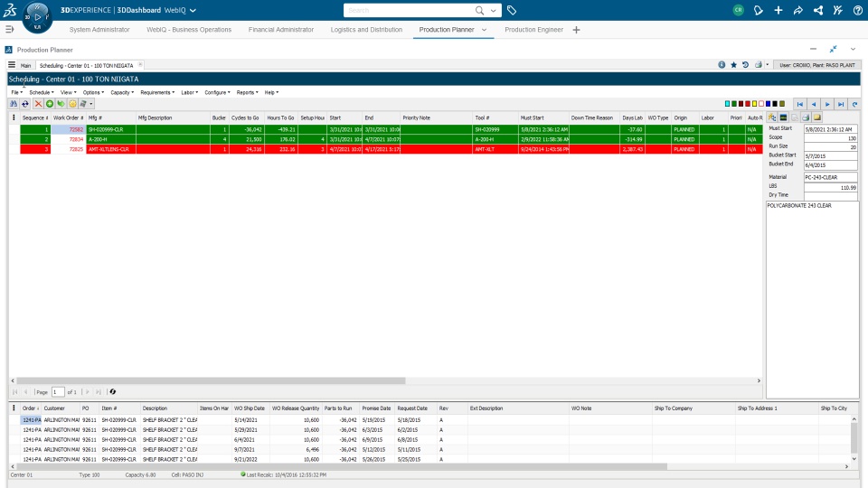Click the plus add icon in top header
The image size is (868, 488).
click(778, 10)
